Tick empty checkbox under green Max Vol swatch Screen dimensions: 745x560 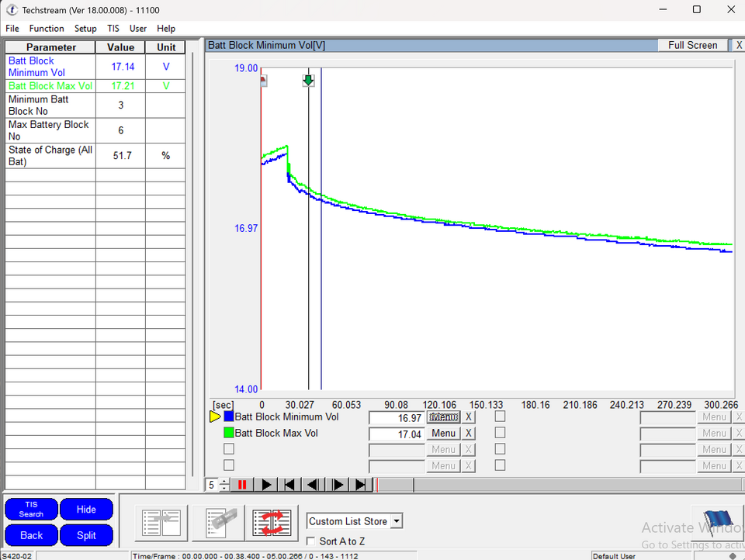pos(228,449)
